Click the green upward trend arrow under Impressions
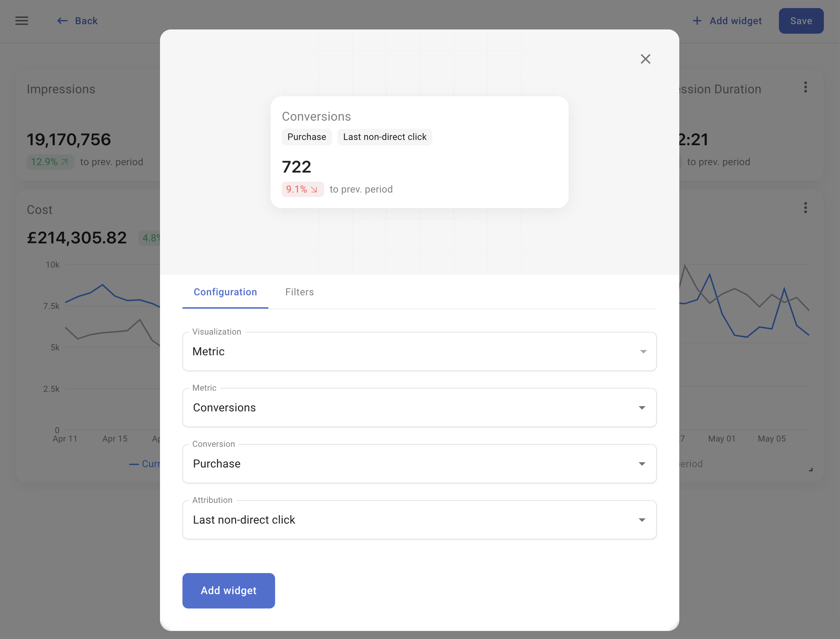The height and width of the screenshot is (639, 840). tap(64, 162)
